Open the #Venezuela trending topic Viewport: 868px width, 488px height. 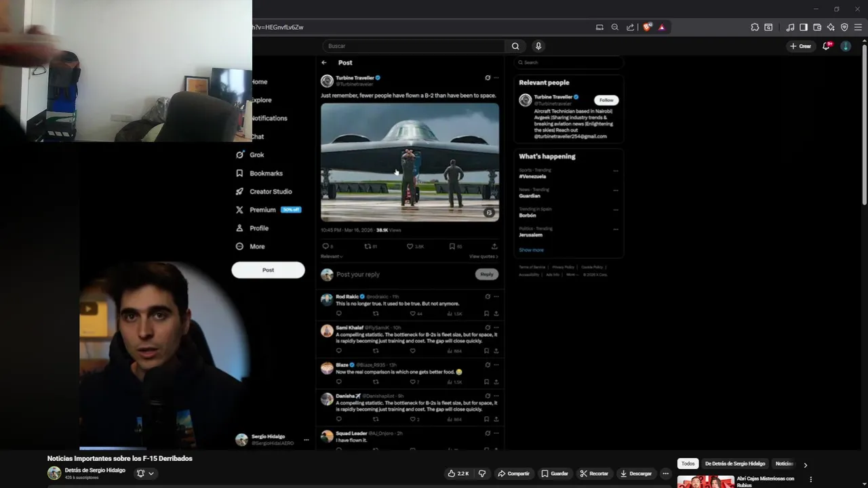532,176
